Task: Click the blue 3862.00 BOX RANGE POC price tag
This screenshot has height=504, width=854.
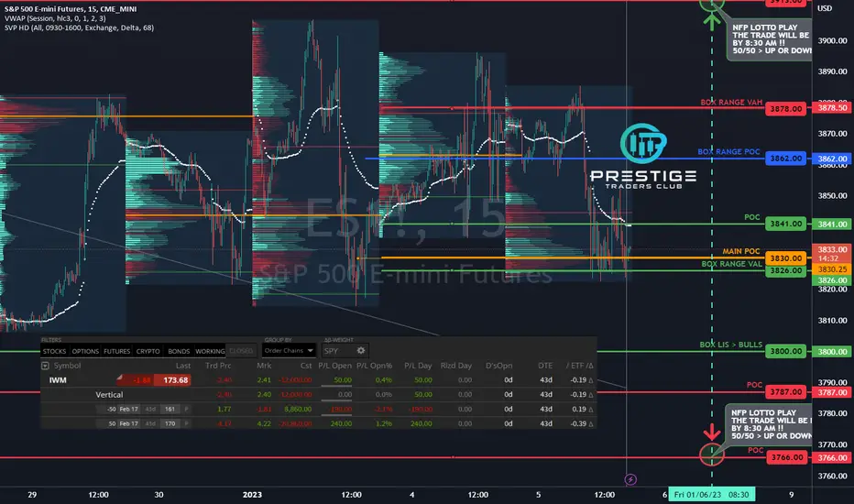Action: point(785,158)
